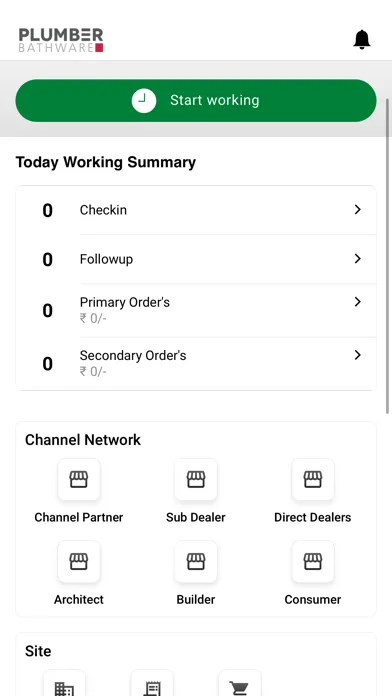Expand the Followup row arrow
The width and height of the screenshot is (392, 696).
pyautogui.click(x=358, y=258)
